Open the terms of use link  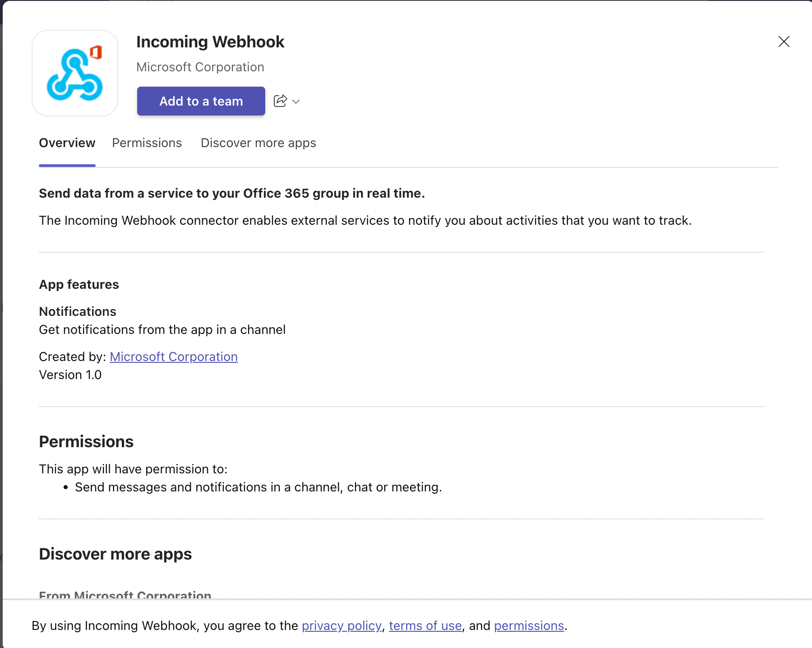click(425, 625)
